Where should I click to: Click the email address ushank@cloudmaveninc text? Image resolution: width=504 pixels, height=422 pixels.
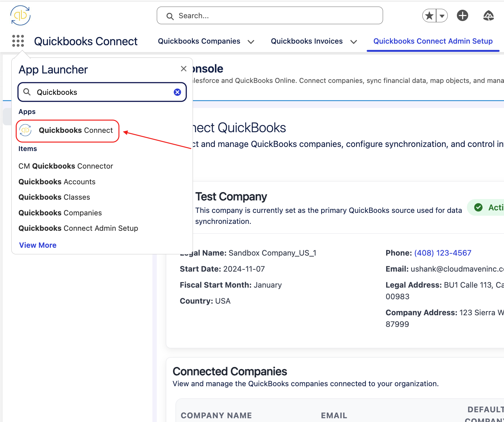457,269
